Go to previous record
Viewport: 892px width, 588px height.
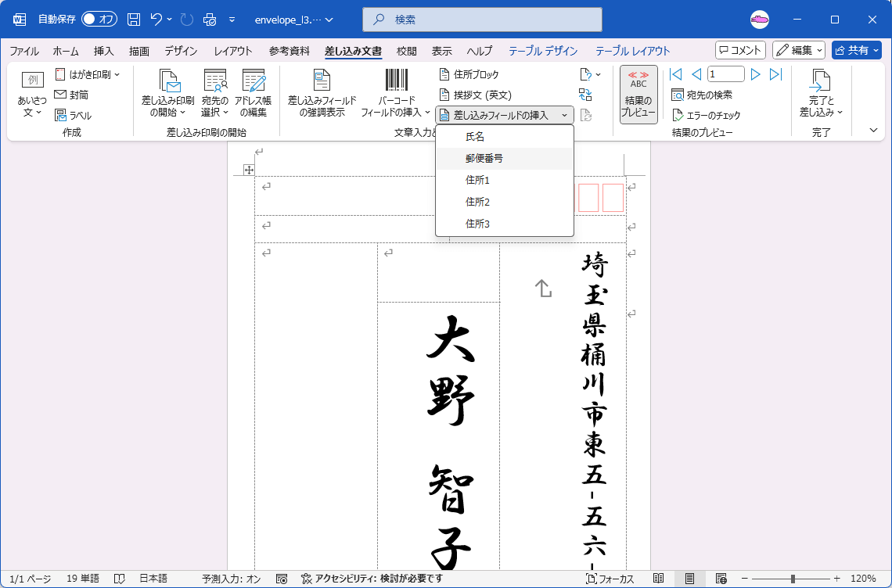[x=696, y=74]
